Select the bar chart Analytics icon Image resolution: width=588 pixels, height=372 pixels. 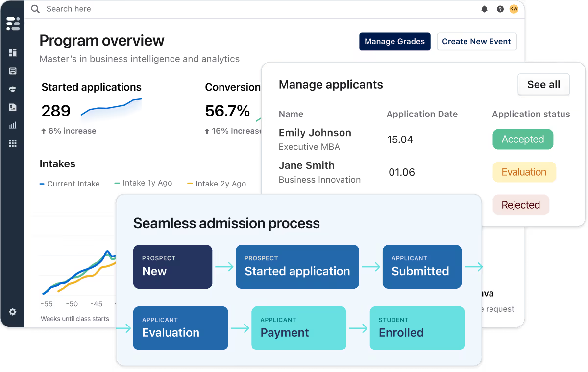[13, 125]
